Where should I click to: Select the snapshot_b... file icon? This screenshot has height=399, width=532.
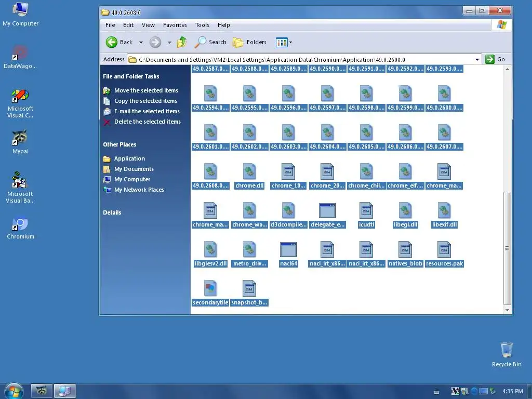click(x=249, y=288)
